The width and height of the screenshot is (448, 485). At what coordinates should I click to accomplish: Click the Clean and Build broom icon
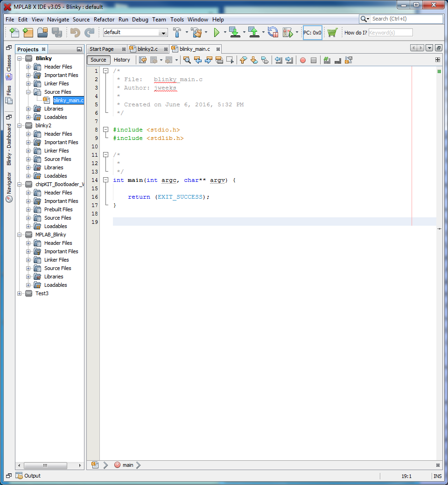(x=196, y=32)
